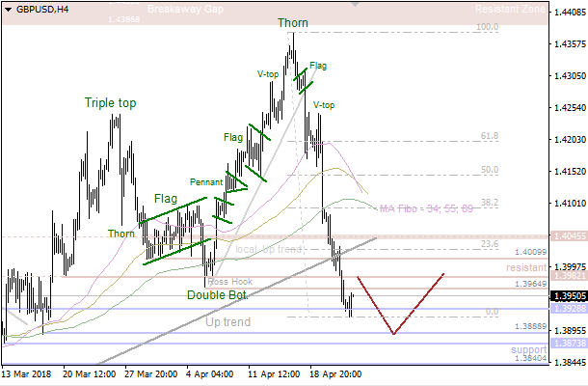Image resolution: width=588 pixels, height=386 pixels.
Task: Select the 61.8 Fibonacci level label
Action: [489, 137]
